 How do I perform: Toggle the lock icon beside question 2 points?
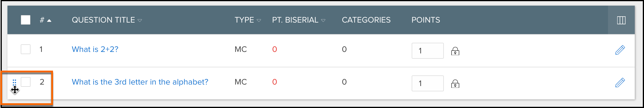455,84
